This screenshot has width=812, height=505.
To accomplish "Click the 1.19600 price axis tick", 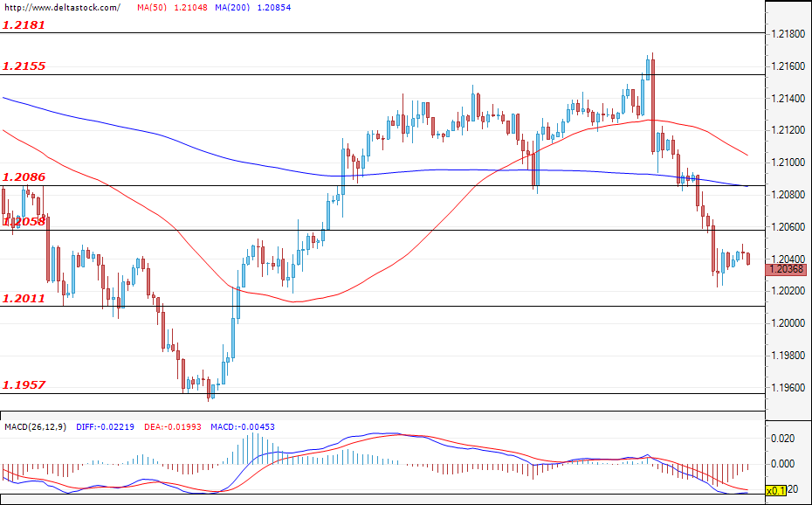I will (x=788, y=387).
